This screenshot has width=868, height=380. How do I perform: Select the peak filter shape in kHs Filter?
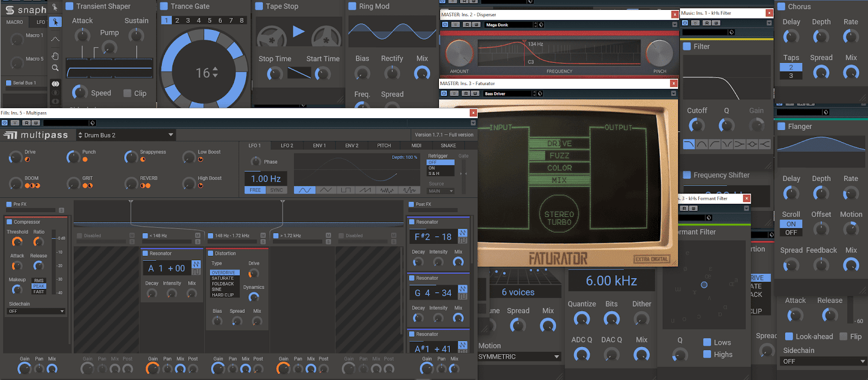(x=752, y=144)
